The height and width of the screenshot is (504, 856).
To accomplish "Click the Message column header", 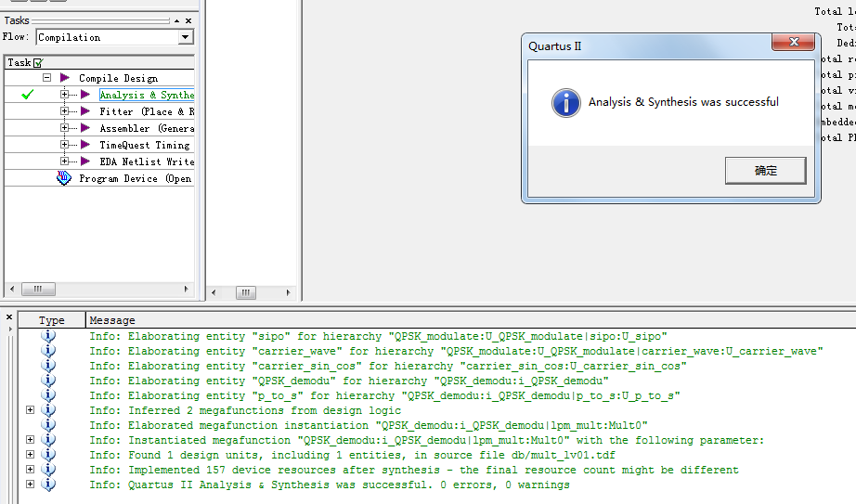I will coord(112,320).
